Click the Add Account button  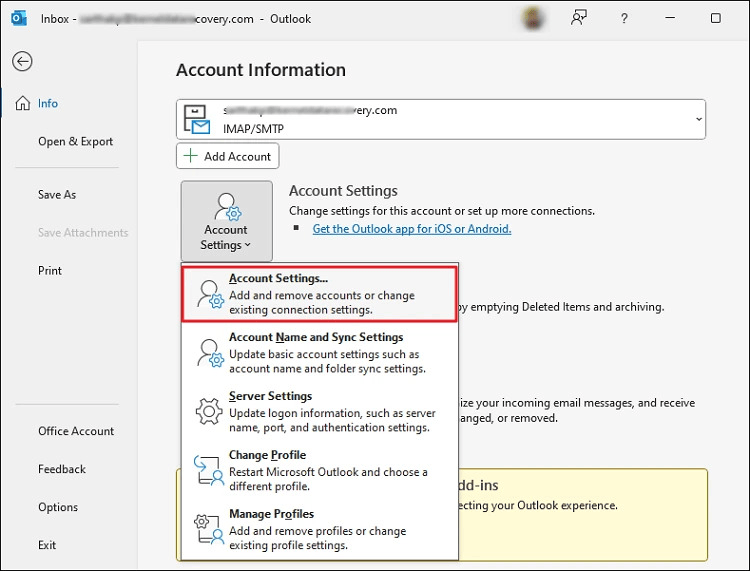[228, 156]
